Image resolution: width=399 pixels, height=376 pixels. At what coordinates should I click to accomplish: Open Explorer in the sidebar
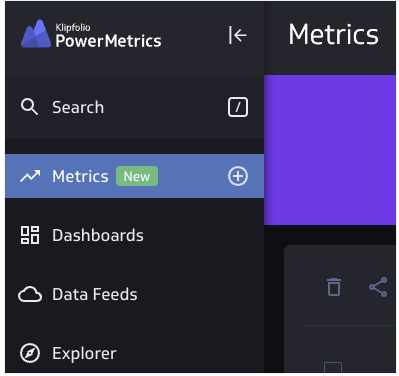[134, 353]
